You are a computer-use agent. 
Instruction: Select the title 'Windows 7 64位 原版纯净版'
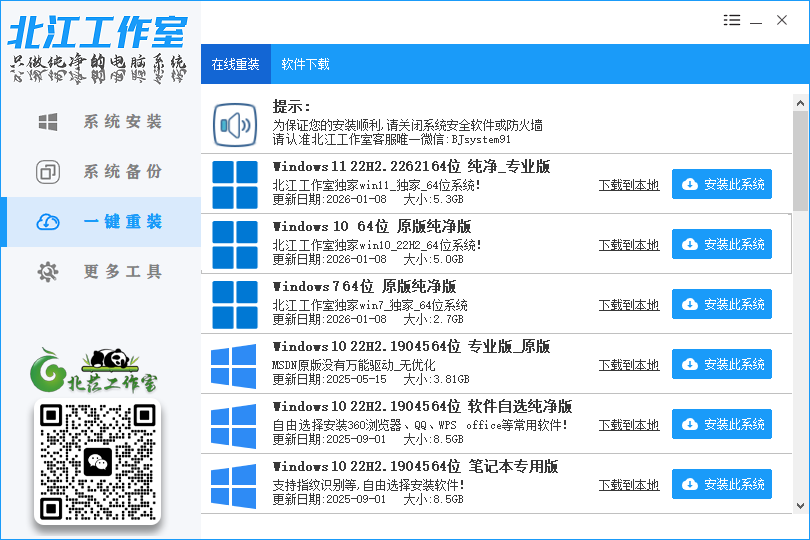364,286
